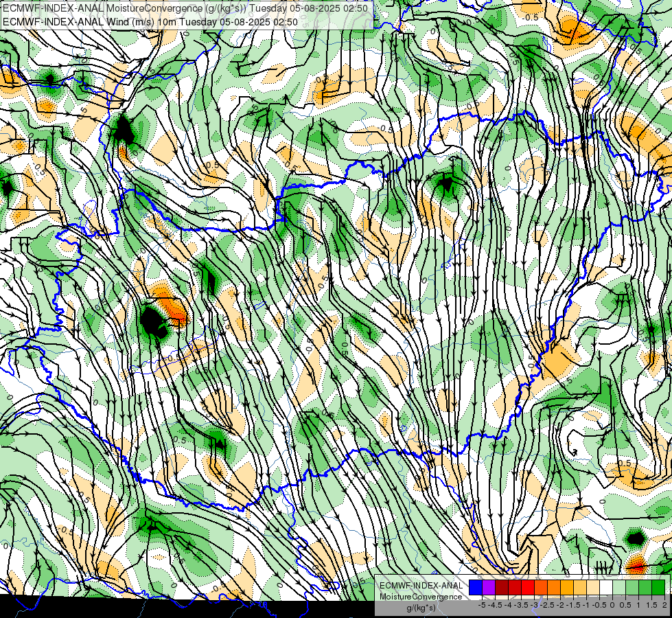Image resolution: width=672 pixels, height=618 pixels.
Task: Choose the pale peach swatch left of -0.5
Action: [594, 588]
